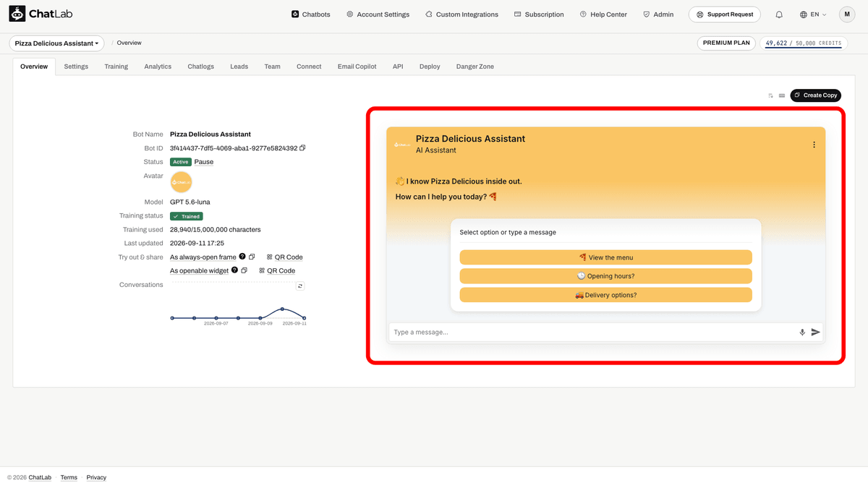This screenshot has width=868, height=488.
Task: Go to the Analytics tab
Action: click(x=158, y=67)
